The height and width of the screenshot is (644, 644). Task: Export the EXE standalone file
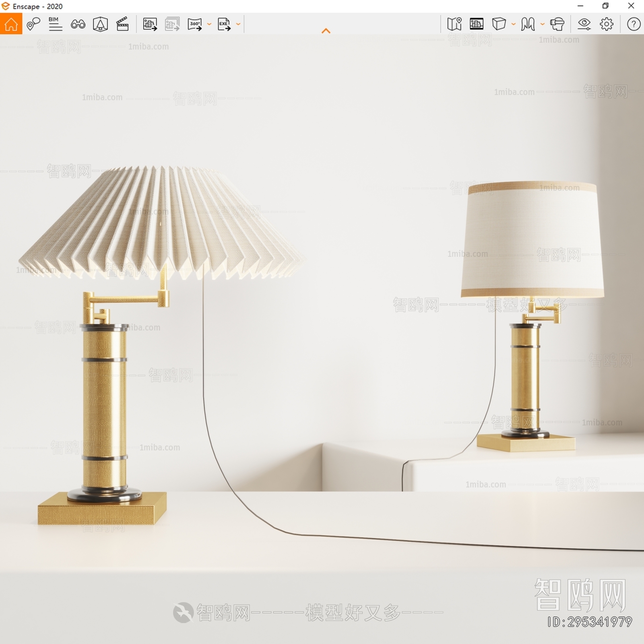click(224, 24)
